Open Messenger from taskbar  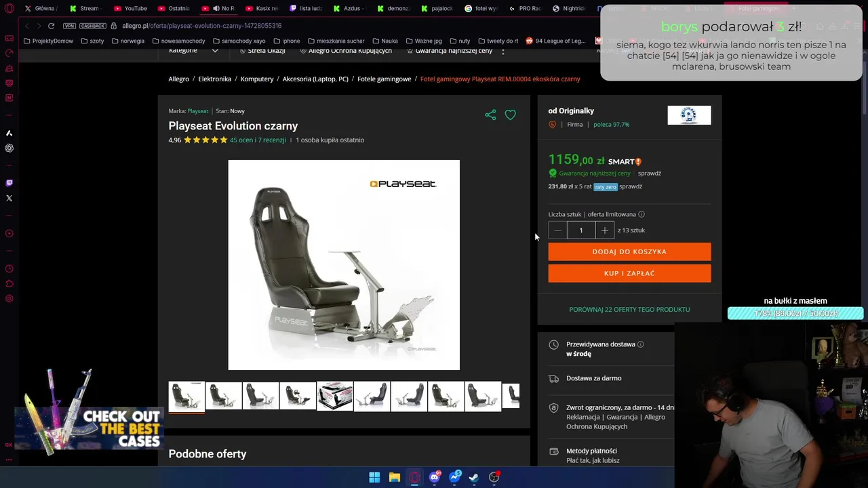click(454, 477)
